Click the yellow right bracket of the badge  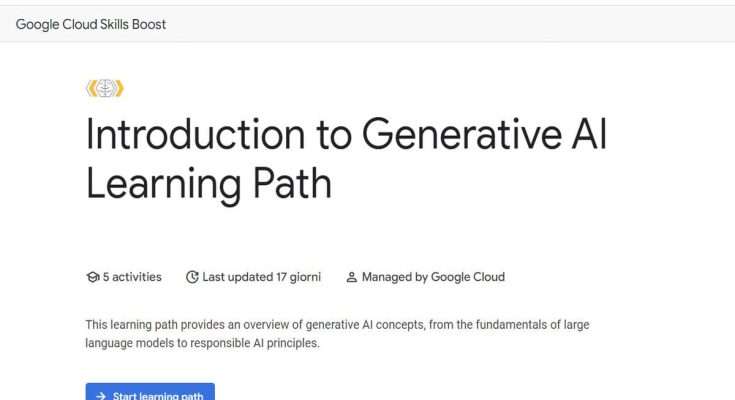point(120,88)
